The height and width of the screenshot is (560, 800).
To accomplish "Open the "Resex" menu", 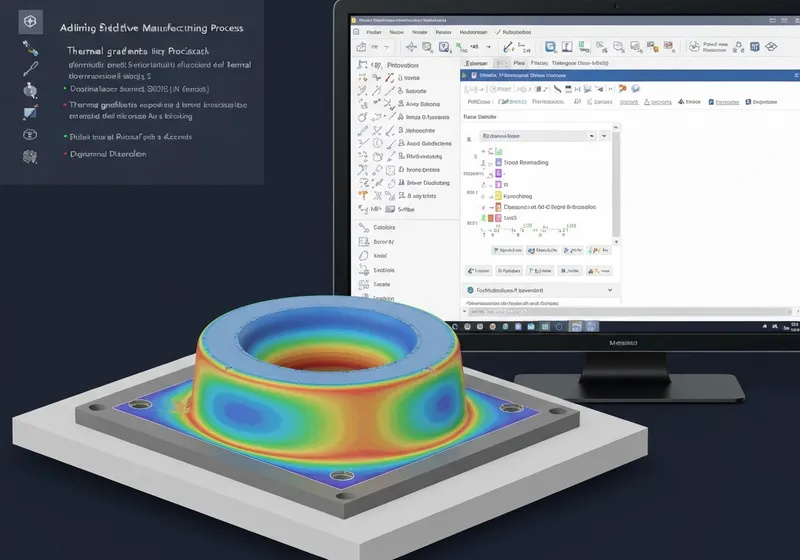I will (x=443, y=32).
